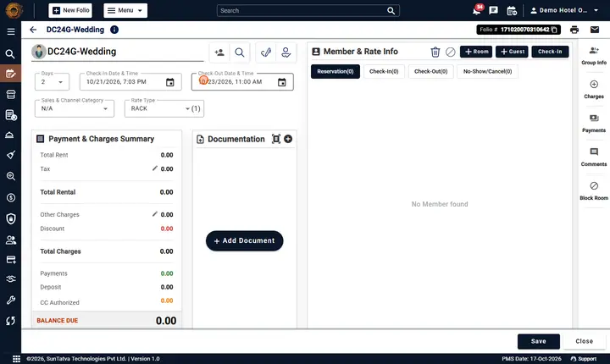The height and width of the screenshot is (364, 610).
Task: Open the dollar coin icon in sidebar
Action: click(x=10, y=197)
